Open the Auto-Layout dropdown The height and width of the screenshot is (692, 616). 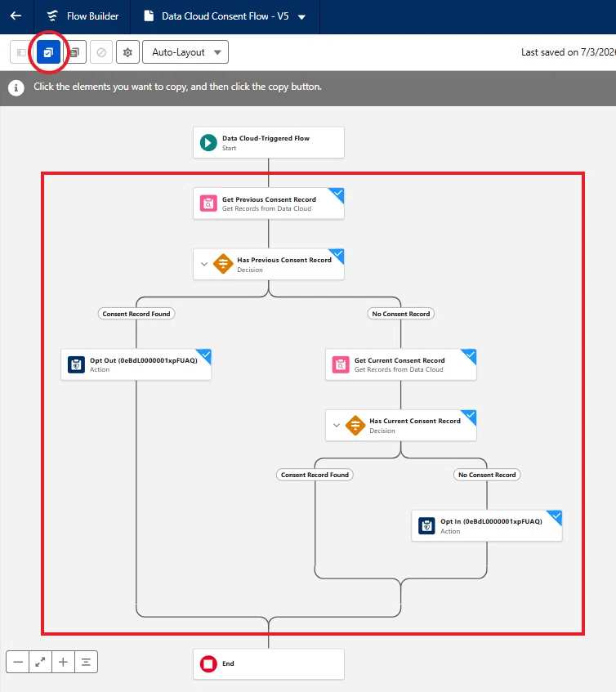(185, 52)
